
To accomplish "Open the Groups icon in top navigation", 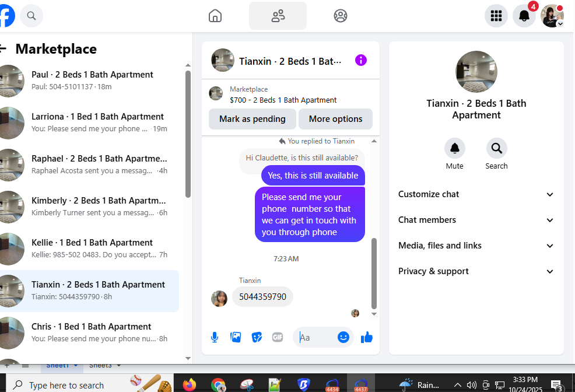I will point(341,16).
